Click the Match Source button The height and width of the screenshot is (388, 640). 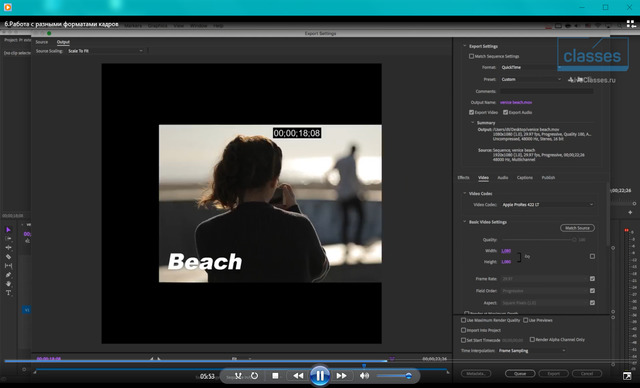tap(577, 228)
